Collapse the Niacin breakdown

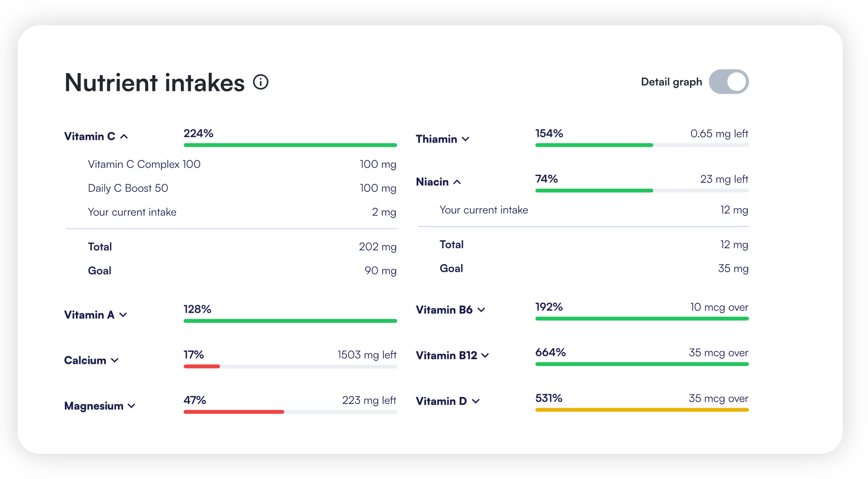coord(457,182)
